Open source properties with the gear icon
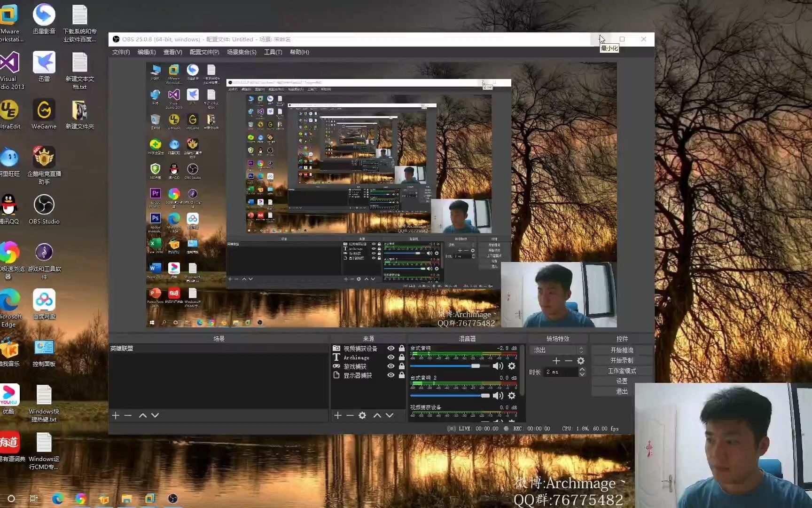Screen dimensions: 812x508 pos(362,415)
